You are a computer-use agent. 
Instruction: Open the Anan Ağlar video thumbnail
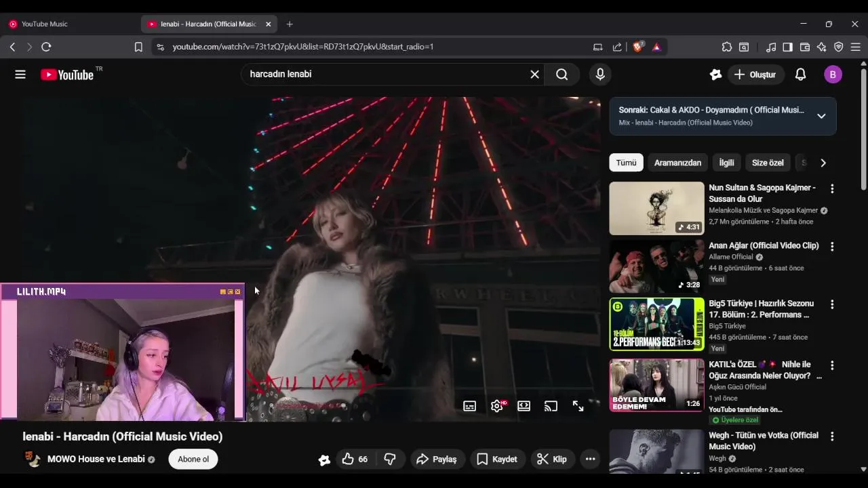tap(656, 266)
